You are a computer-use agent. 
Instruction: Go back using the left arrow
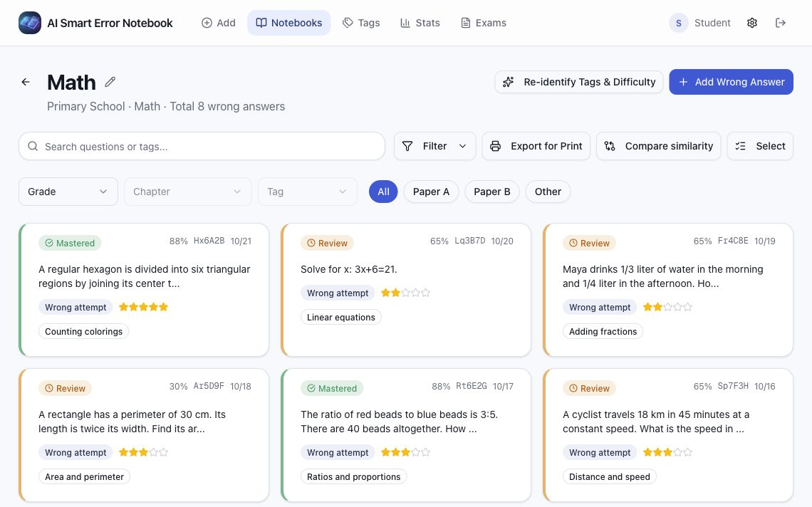[26, 82]
